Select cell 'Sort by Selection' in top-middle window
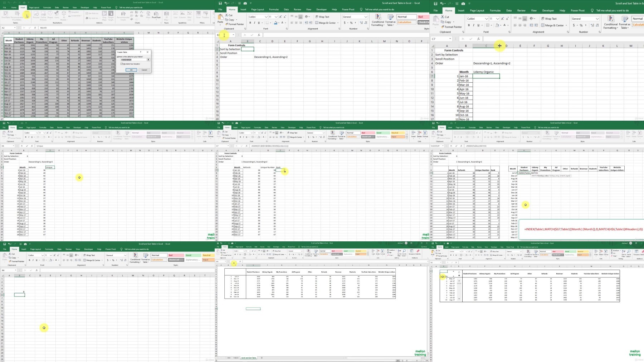The image size is (644, 362). pyautogui.click(x=230, y=49)
